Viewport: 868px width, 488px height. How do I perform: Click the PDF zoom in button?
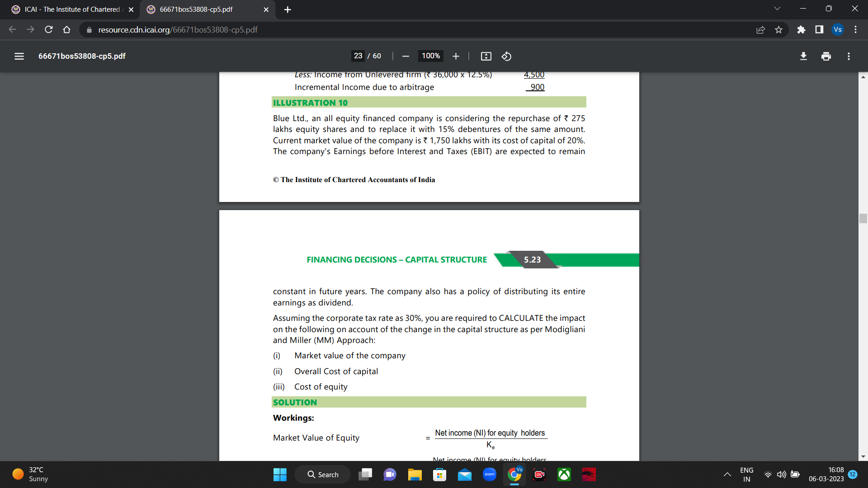click(456, 56)
